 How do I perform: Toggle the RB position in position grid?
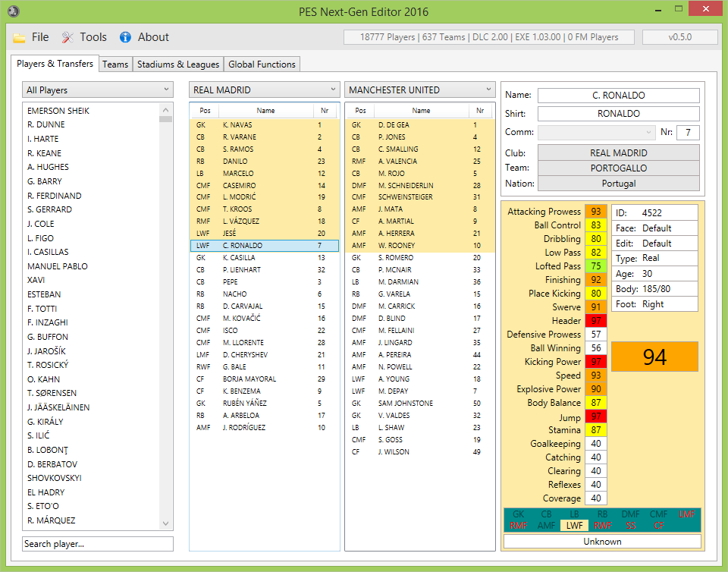point(602,514)
